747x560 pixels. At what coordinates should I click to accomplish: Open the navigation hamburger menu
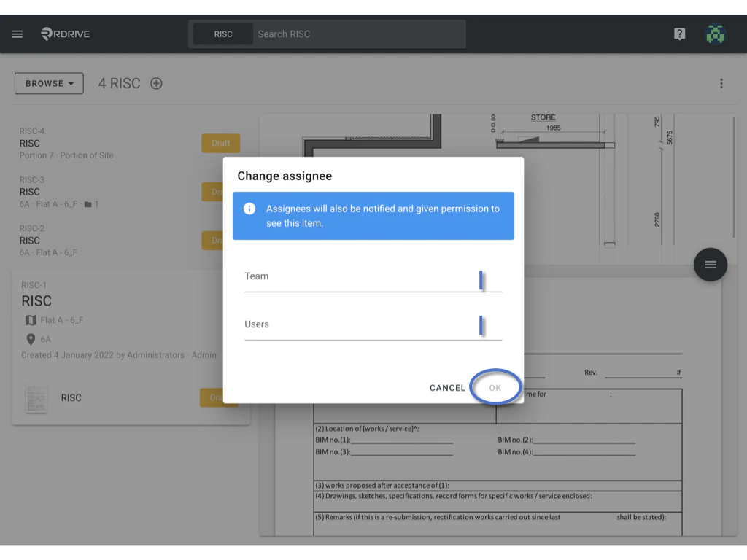(x=16, y=34)
